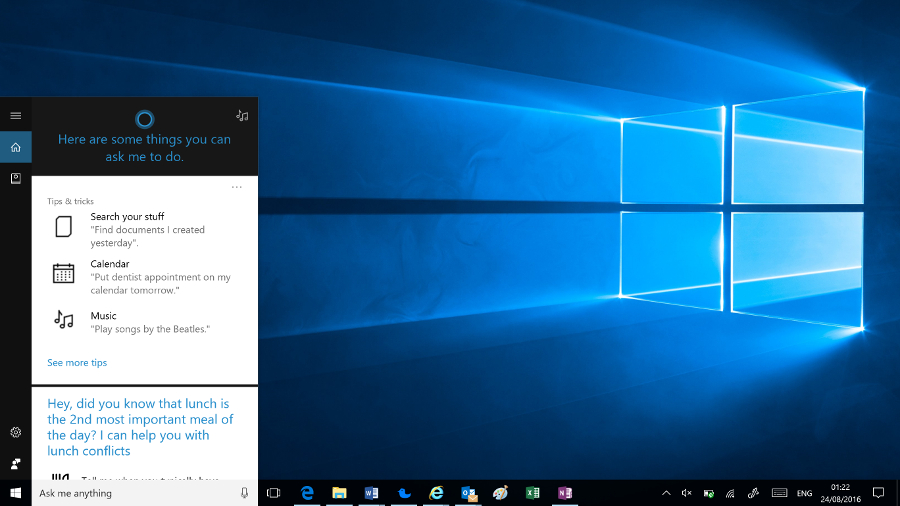This screenshot has width=900, height=506.
Task: Click "Put dentist appointment on my calendar" text
Action: [160, 283]
